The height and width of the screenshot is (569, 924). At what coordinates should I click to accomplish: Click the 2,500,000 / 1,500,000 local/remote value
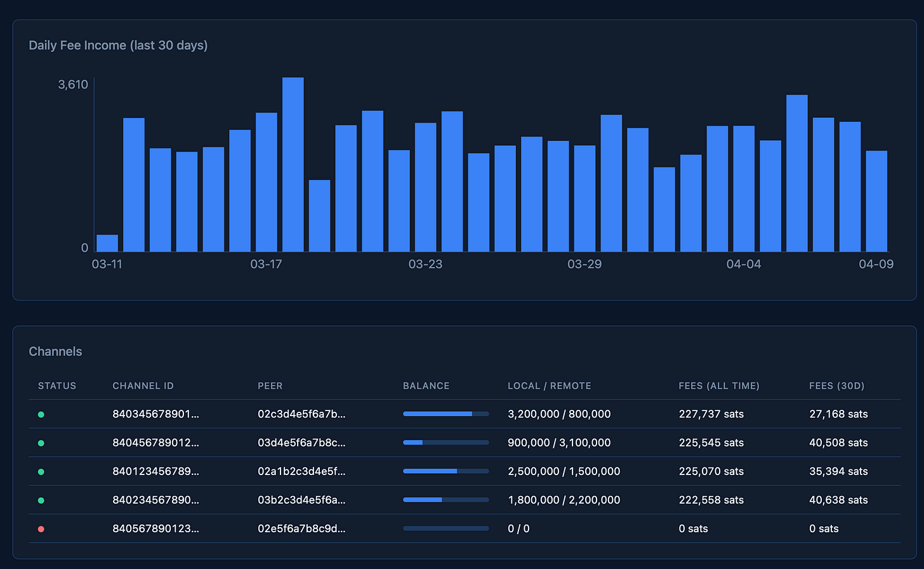[564, 471]
